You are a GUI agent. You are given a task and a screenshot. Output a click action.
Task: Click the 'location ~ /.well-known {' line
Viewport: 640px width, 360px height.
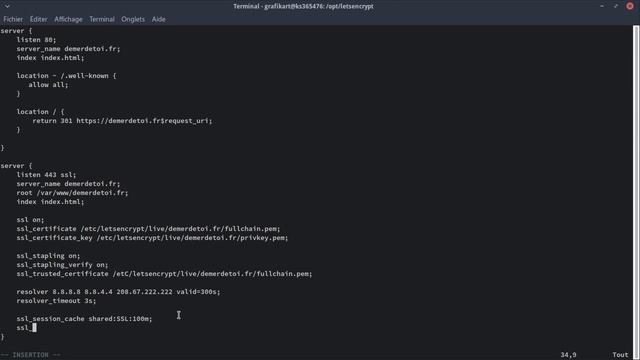pyautogui.click(x=66, y=76)
